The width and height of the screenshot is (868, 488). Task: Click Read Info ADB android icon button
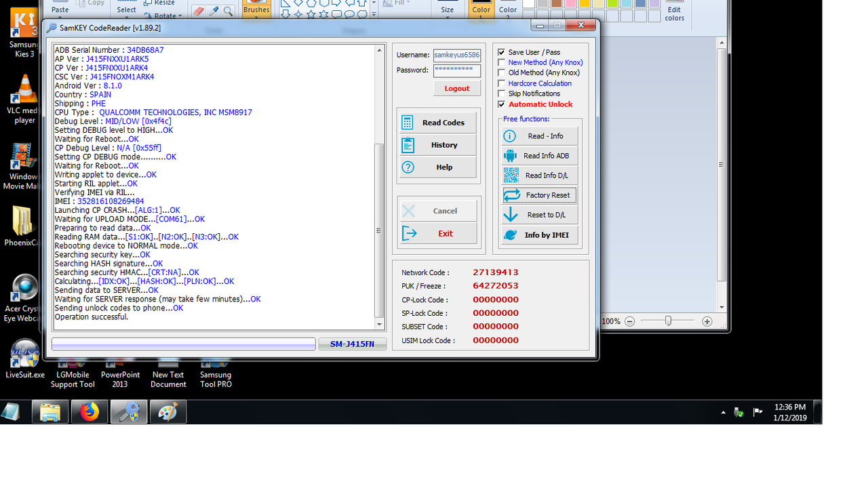click(x=540, y=156)
